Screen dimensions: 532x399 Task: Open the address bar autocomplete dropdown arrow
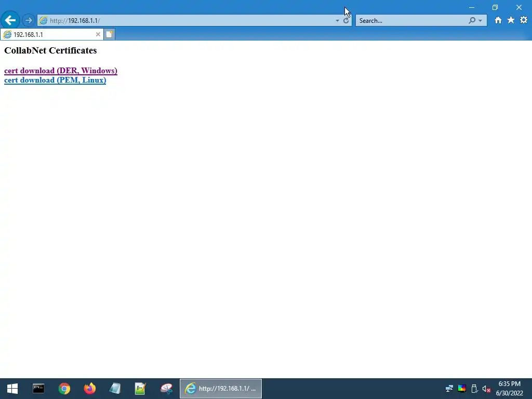pyautogui.click(x=337, y=21)
